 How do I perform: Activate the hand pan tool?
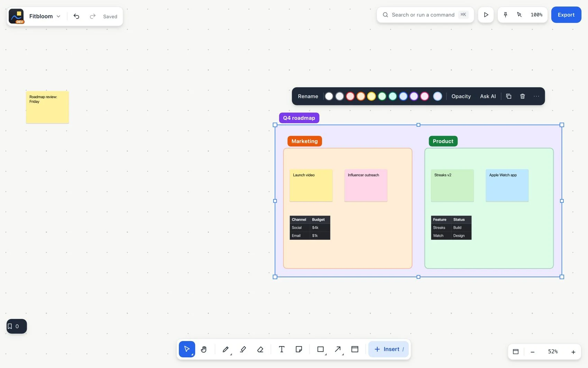tap(204, 349)
